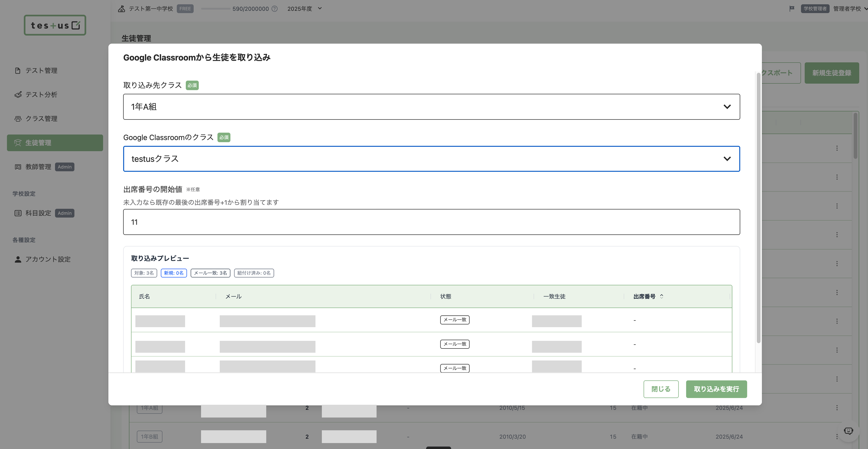The height and width of the screenshot is (449, 868).
Task: Click the 出席番号の開始値 input field
Action: (431, 222)
